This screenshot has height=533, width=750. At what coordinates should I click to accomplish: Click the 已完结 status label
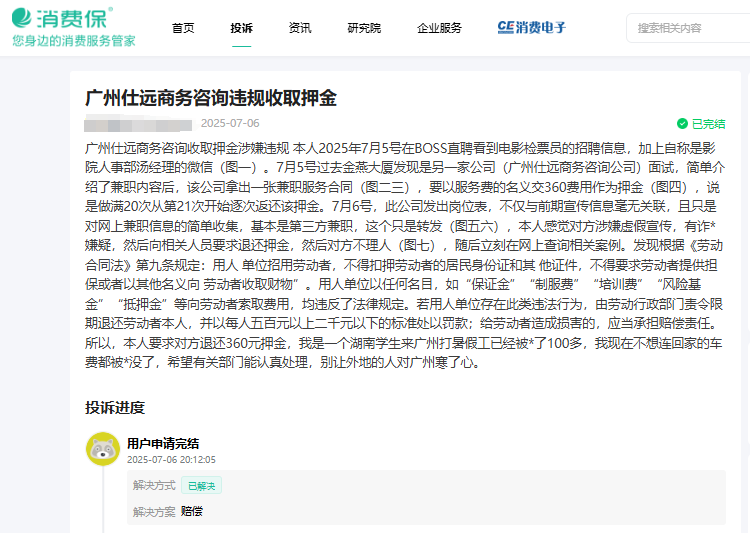pyautogui.click(x=708, y=124)
